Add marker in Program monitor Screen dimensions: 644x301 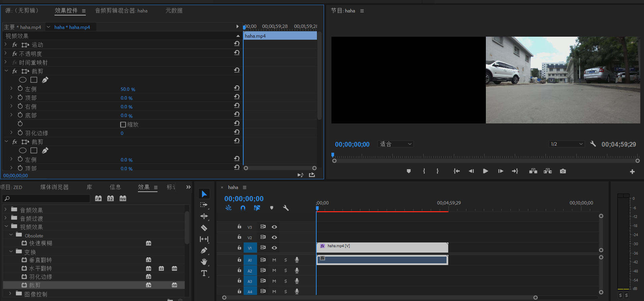click(x=408, y=171)
